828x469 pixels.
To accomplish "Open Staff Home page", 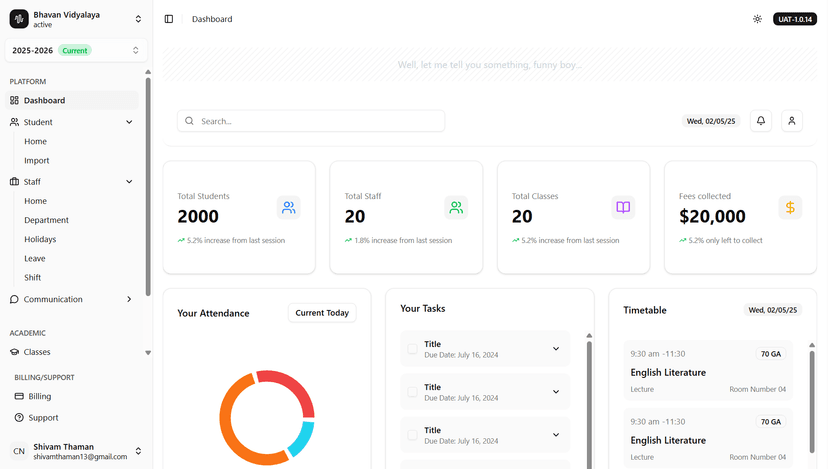I will (35, 201).
